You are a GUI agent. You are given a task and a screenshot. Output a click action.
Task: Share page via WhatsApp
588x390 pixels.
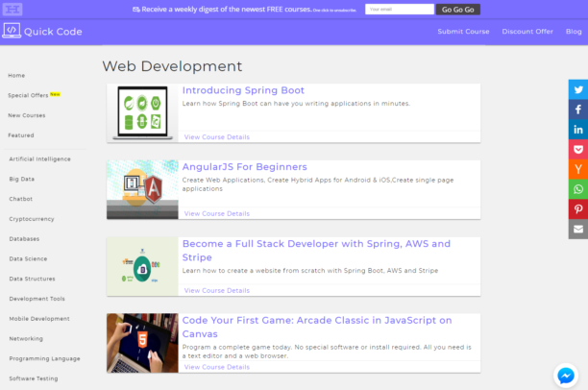tap(578, 189)
